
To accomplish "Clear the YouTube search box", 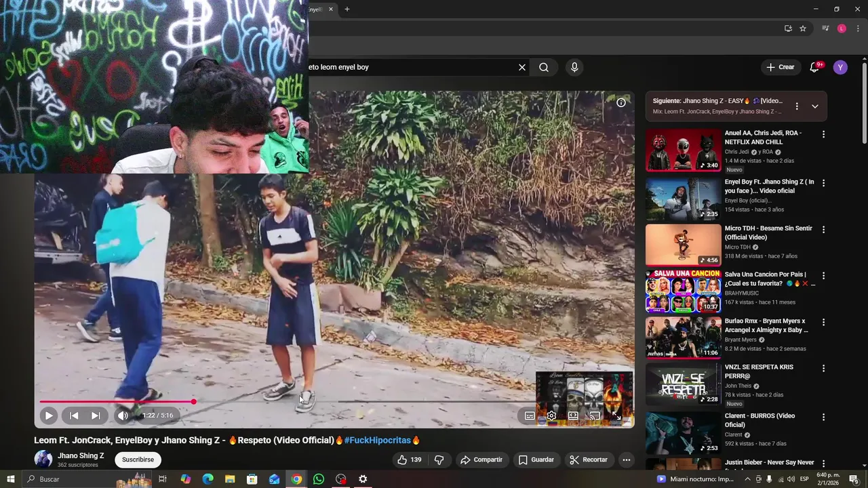I will pyautogui.click(x=522, y=67).
